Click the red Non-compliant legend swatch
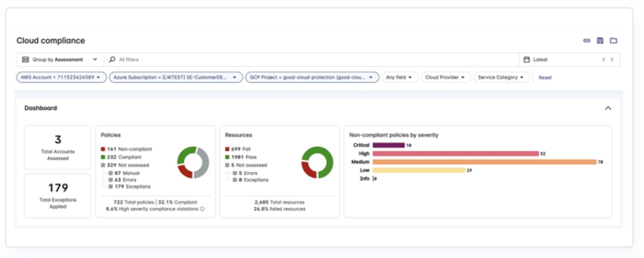Image resolution: width=644 pixels, height=258 pixels. point(103,149)
